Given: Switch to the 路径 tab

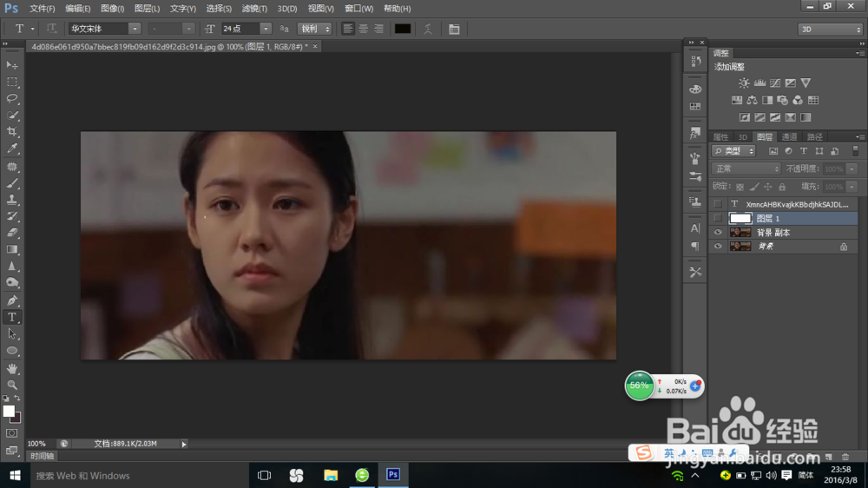Looking at the screenshot, I should point(815,137).
